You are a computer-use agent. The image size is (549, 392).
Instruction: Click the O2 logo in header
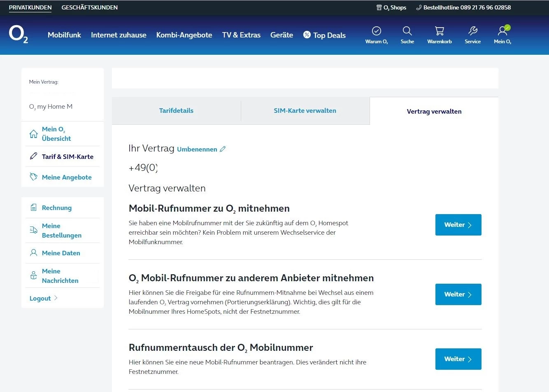[19, 35]
